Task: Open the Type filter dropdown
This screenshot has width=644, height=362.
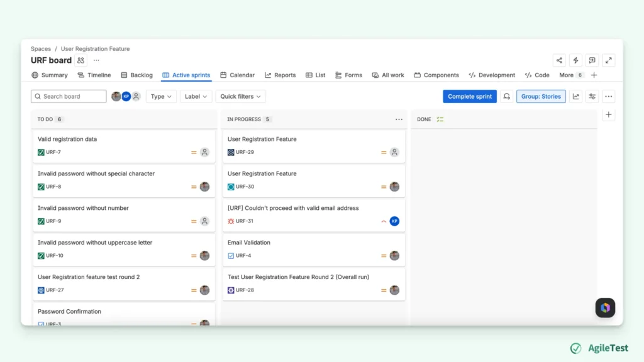Action: tap(161, 96)
